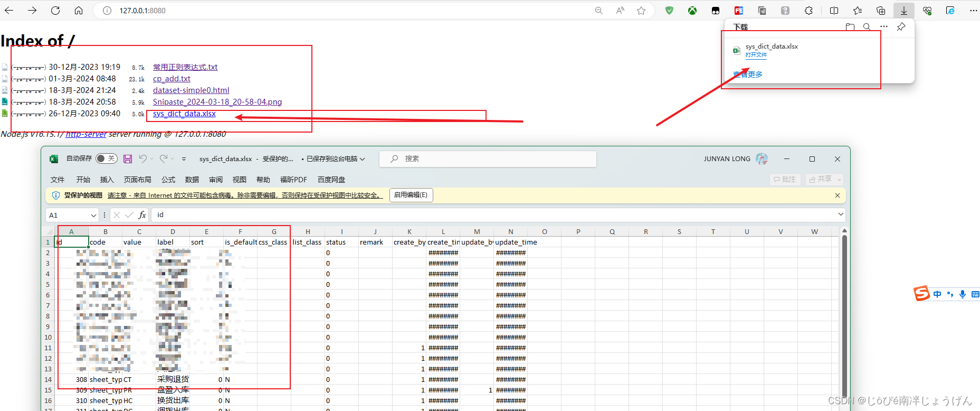Select column header K

410,231
